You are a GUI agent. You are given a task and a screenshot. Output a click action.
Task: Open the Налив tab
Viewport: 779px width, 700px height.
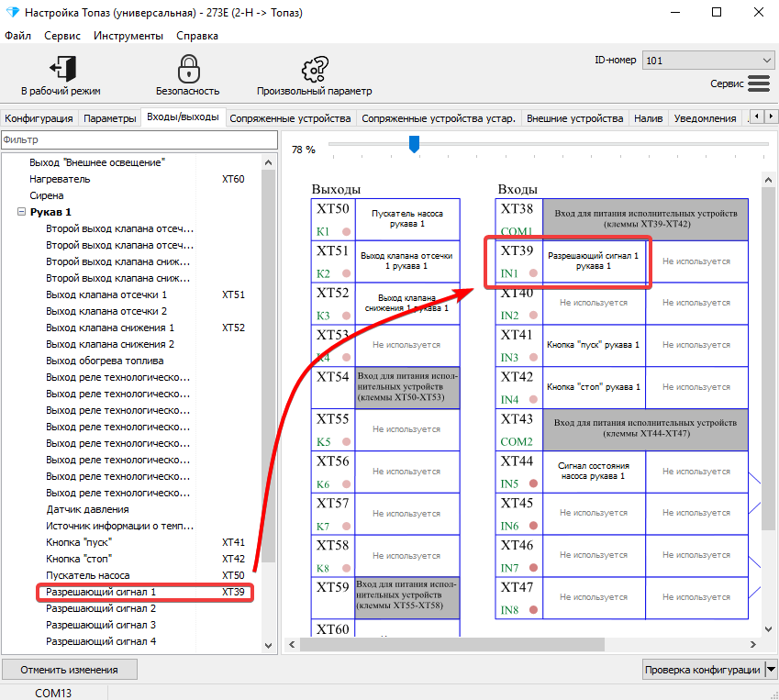coord(649,118)
